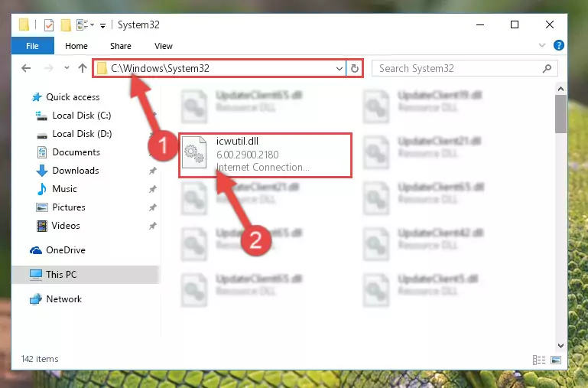This screenshot has width=588, height=388.
Task: Refresh the System32 folder
Action: [354, 69]
